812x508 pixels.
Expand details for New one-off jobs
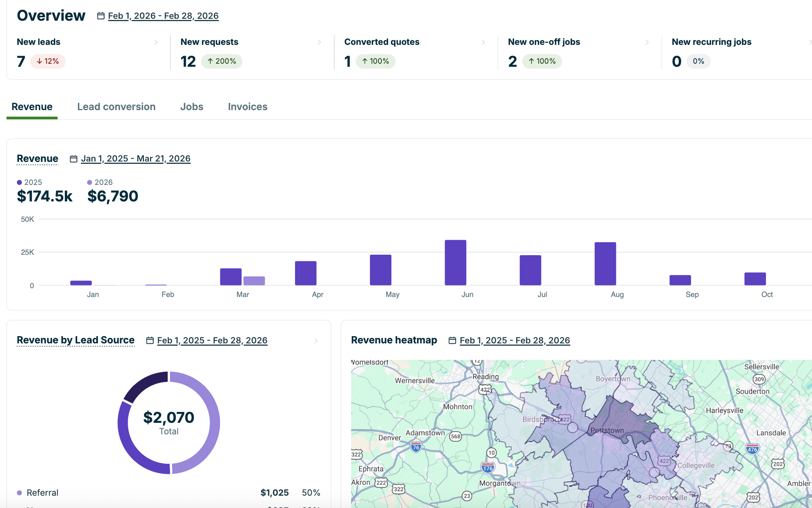click(647, 42)
